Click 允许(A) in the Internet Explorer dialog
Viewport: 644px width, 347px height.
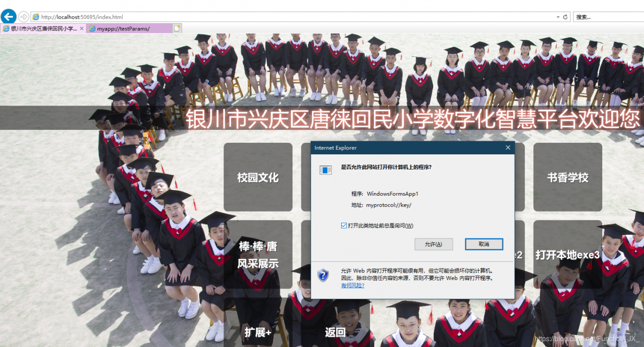pyautogui.click(x=434, y=244)
